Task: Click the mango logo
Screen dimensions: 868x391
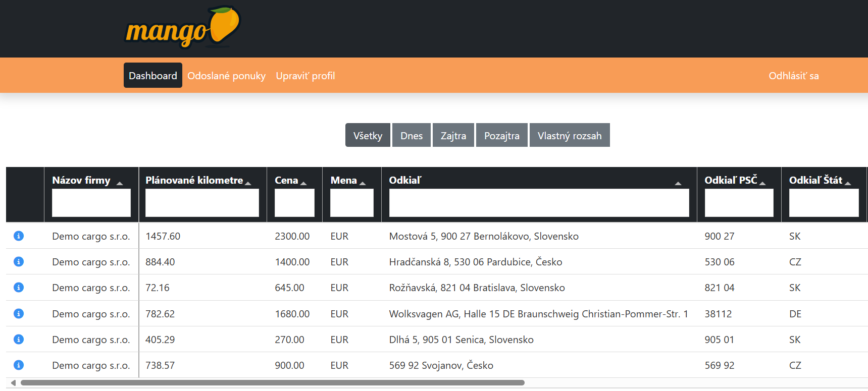Action: [x=182, y=28]
